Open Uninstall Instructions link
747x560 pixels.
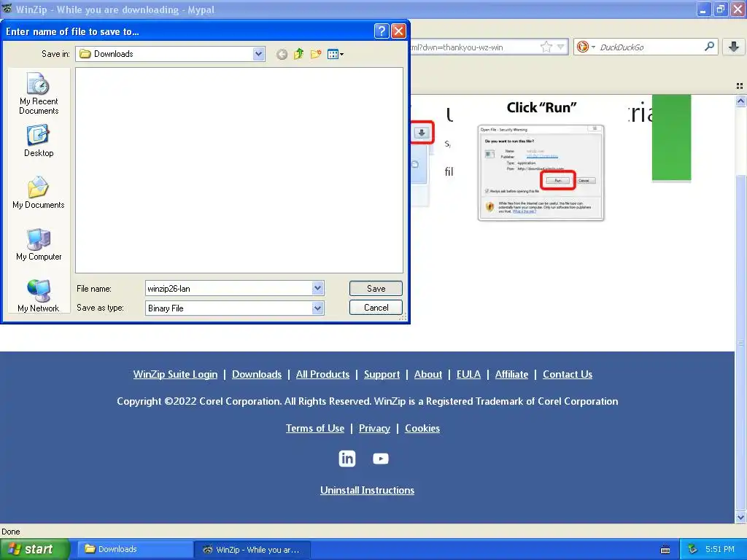(368, 490)
